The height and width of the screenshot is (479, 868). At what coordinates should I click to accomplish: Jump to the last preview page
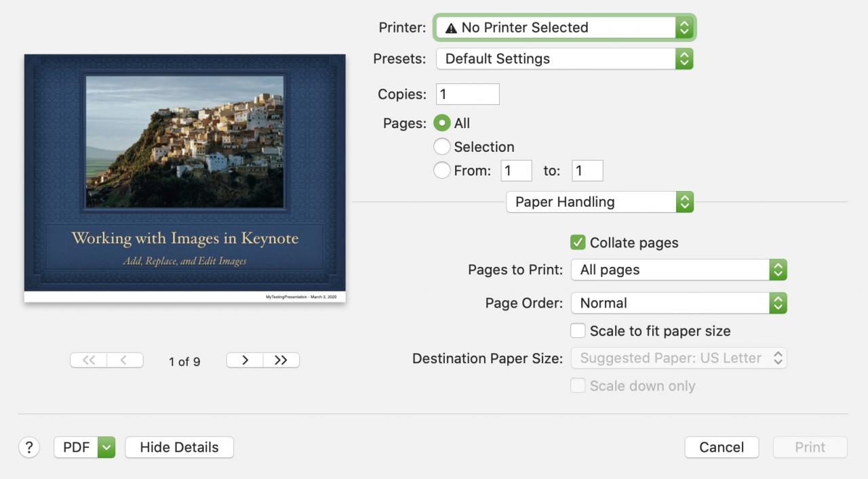pos(281,360)
